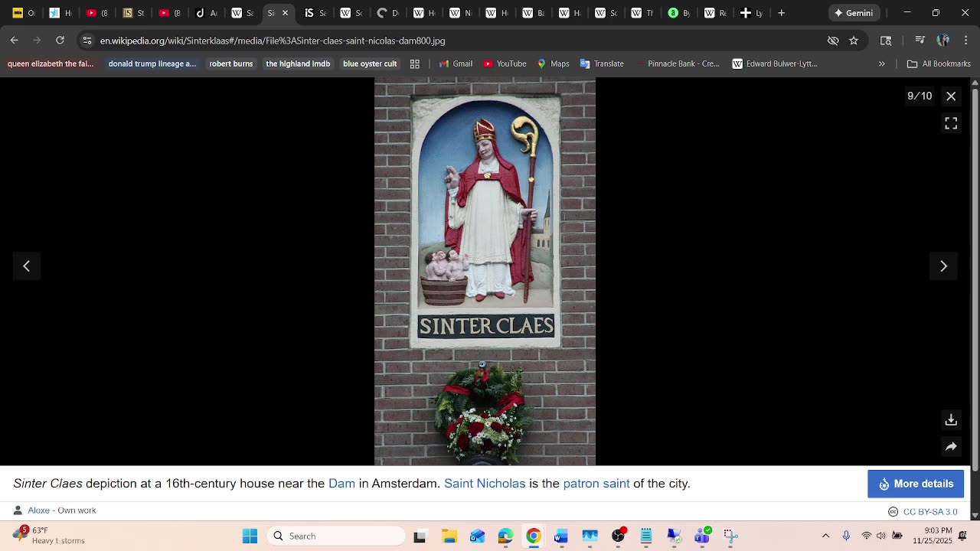This screenshot has width=980, height=551.
Task: Focus the address bar URL field
Action: 459,41
